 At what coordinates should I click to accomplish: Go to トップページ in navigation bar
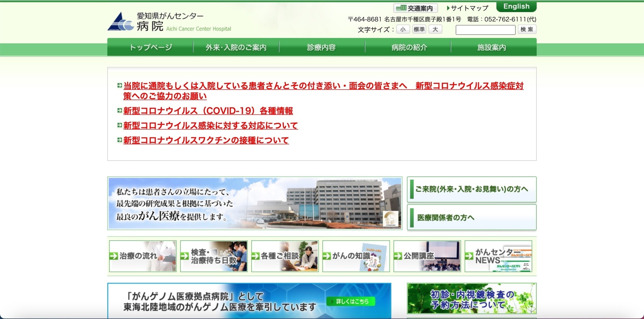(151, 47)
